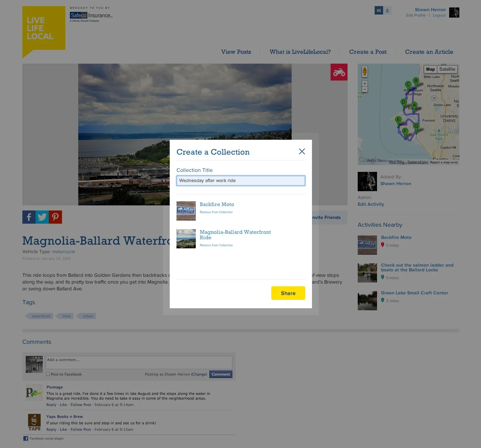Reply to the Plumage comment
This screenshot has height=448, width=481.
point(51,405)
